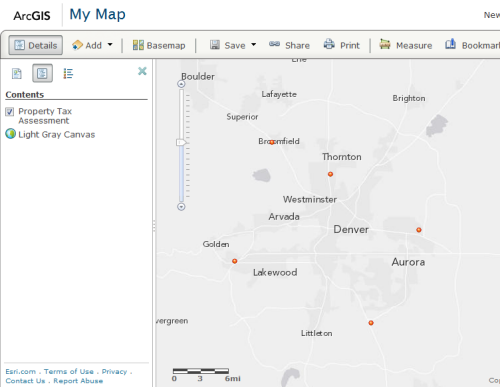Image resolution: width=500 pixels, height=387 pixels.
Task: Click the orange point near Broomfield
Action: 272,142
